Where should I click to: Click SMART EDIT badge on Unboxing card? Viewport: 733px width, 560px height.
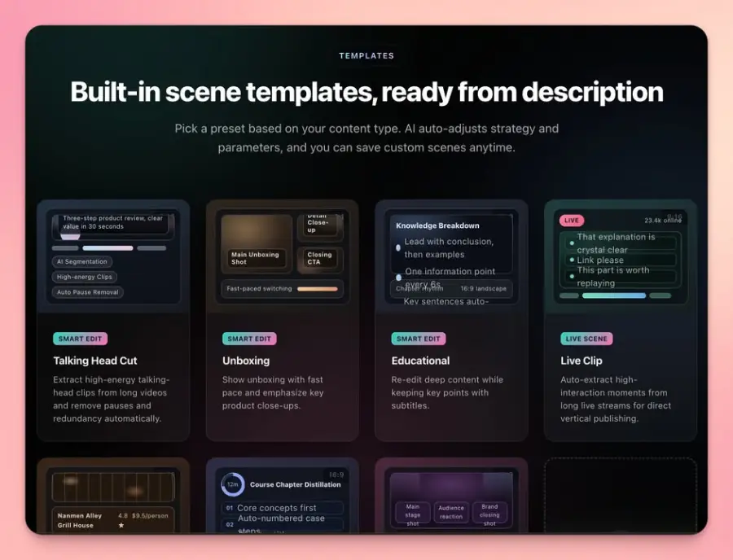(249, 339)
